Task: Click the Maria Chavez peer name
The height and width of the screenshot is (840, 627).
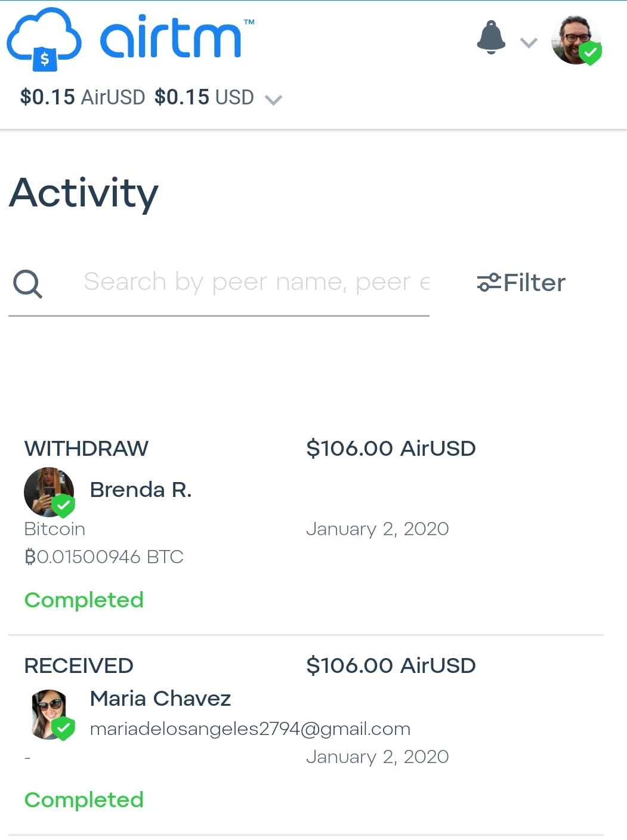Action: [x=160, y=699]
